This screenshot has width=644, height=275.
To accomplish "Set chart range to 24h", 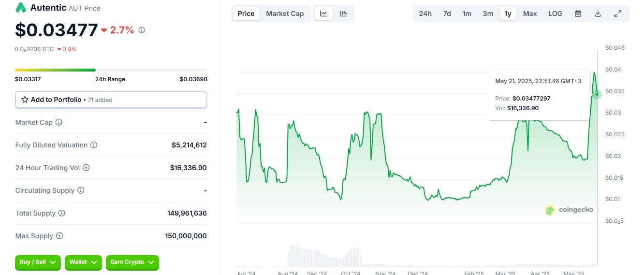I will (x=425, y=14).
